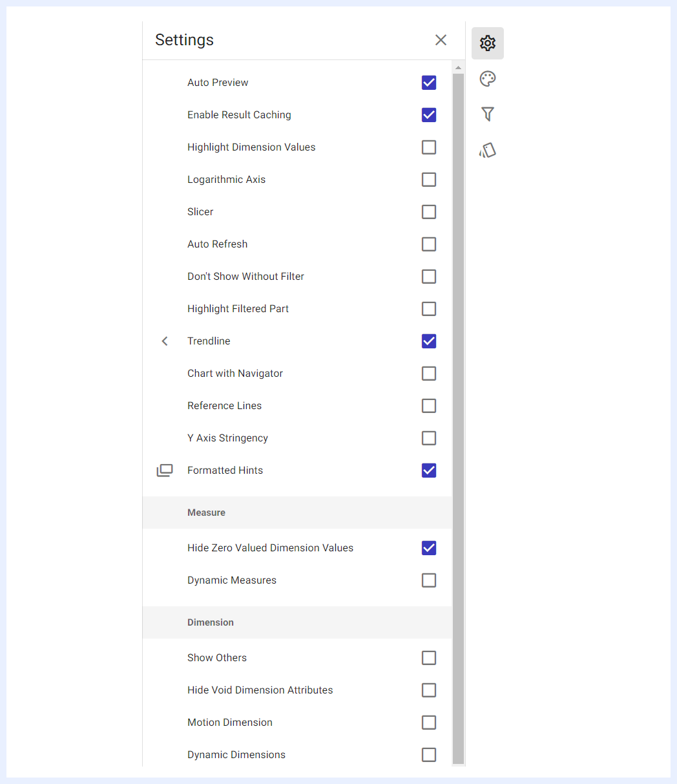Screen dimensions: 677x784
Task: Tick Hide Void Dimension Attributes checkbox
Action: pyautogui.click(x=429, y=690)
